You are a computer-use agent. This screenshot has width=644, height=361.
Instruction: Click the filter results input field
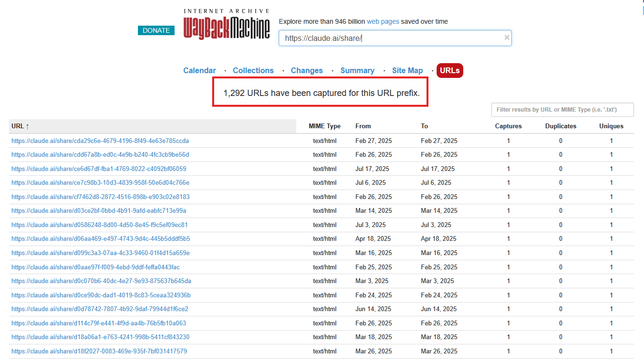point(563,110)
